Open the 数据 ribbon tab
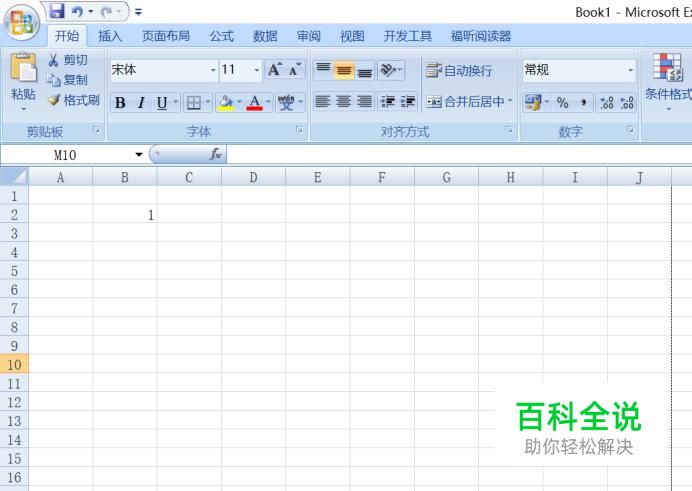 pyautogui.click(x=265, y=36)
